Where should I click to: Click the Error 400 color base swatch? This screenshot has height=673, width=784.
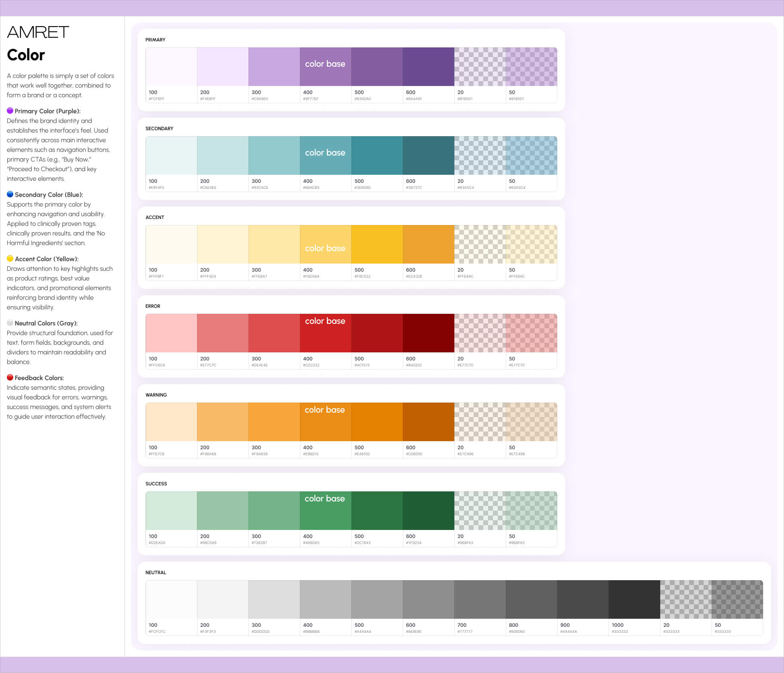pos(325,333)
